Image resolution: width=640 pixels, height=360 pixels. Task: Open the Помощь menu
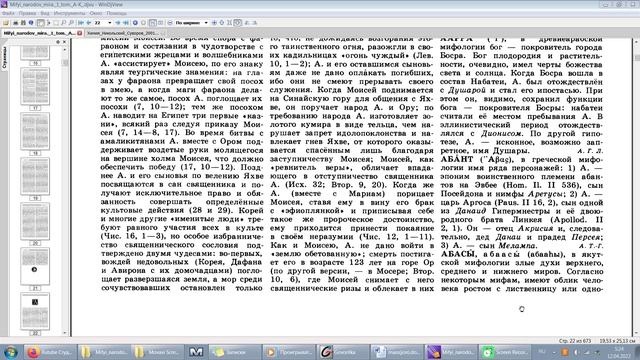(116, 13)
